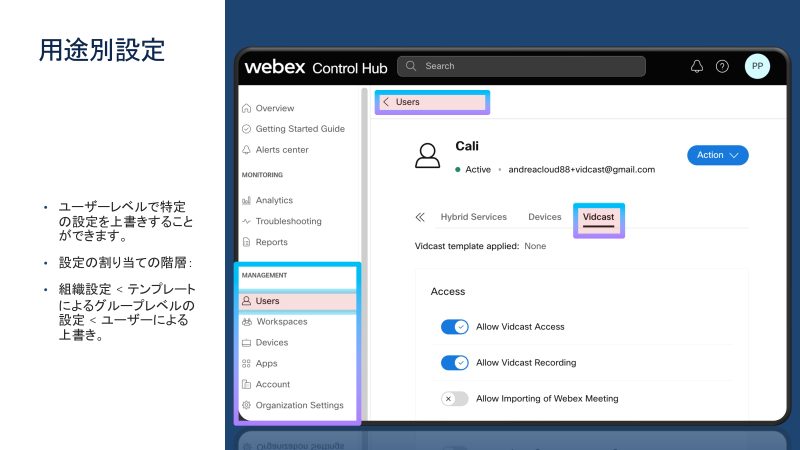Switch to the Hybrid Services tab
The image size is (800, 450).
(x=473, y=217)
